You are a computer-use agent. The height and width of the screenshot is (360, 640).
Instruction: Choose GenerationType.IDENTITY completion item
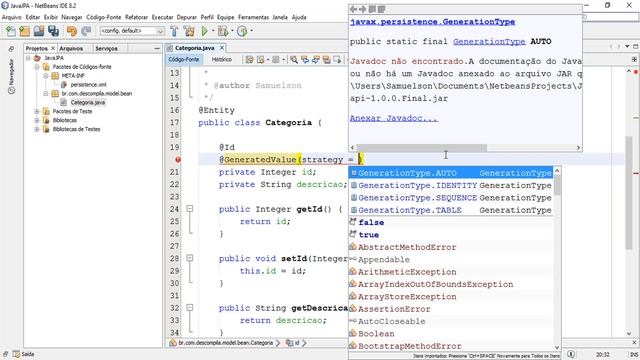(451, 185)
